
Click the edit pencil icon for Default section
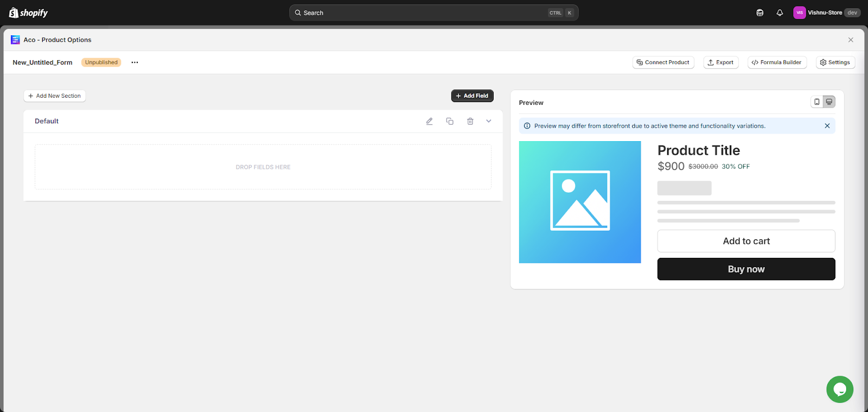pyautogui.click(x=429, y=121)
